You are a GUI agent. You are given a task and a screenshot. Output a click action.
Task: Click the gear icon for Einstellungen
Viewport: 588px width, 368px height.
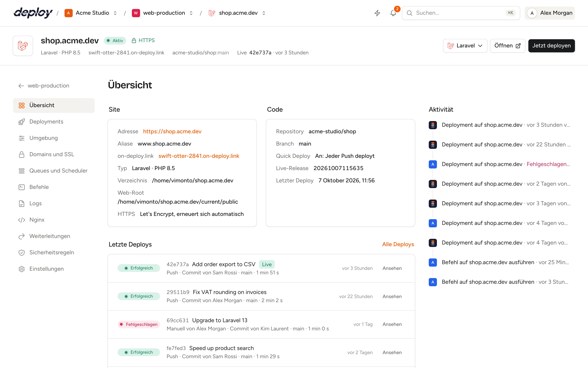click(x=22, y=269)
